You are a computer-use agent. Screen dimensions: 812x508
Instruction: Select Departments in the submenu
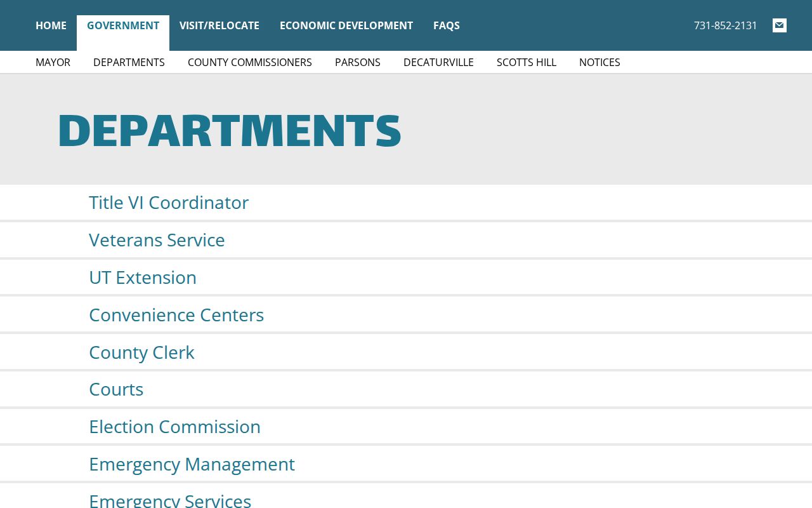[x=129, y=62]
